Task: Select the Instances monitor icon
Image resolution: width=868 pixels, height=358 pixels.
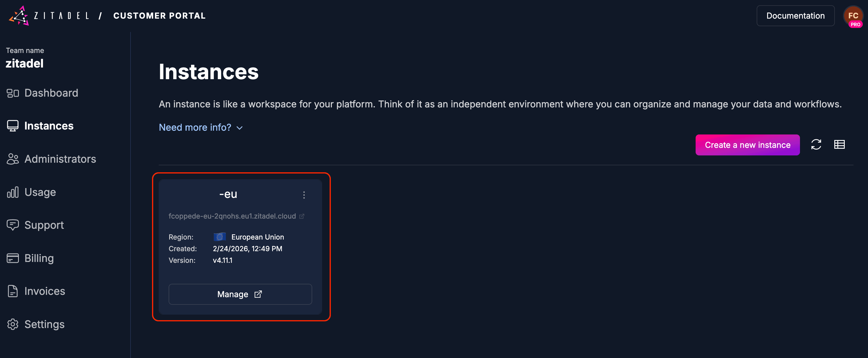Action: point(13,125)
